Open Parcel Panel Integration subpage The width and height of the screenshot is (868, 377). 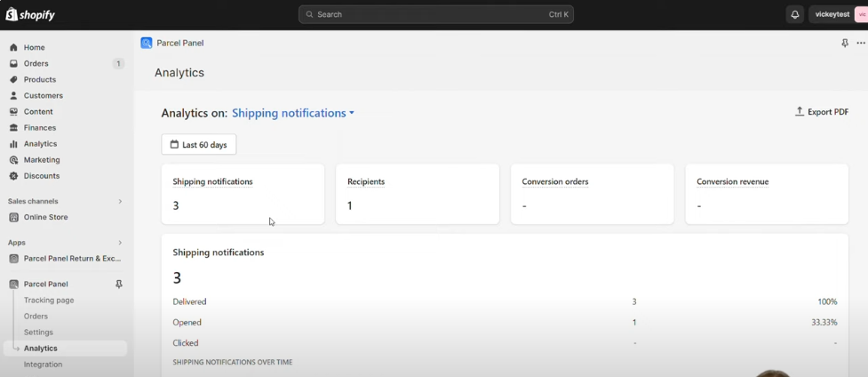tap(43, 365)
